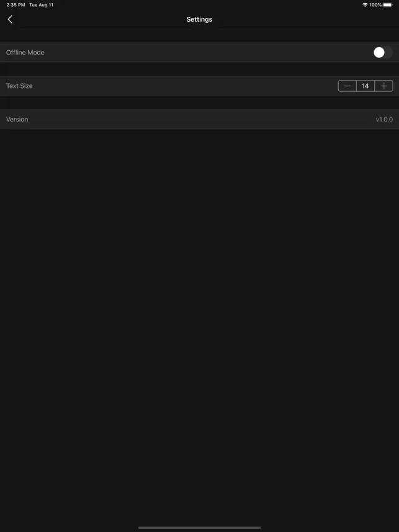
Task: Select the 100% battery percentage text
Action: pyautogui.click(x=375, y=5)
